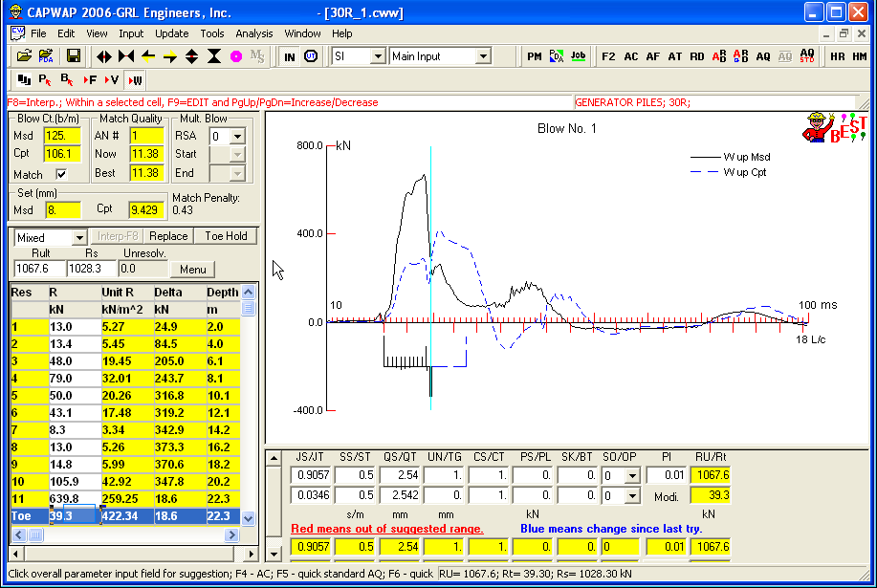
Task: Toggle the IN toolbar button
Action: pos(289,56)
